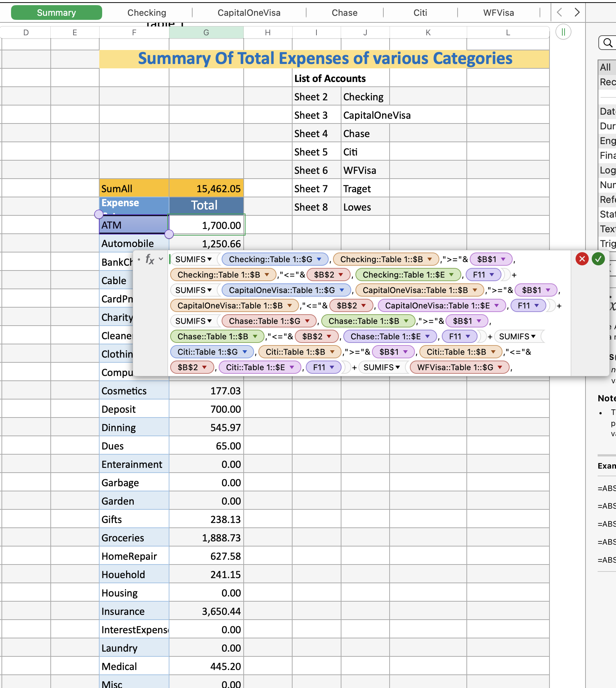This screenshot has height=688, width=616.
Task: Expand Citi::Table 1::$E reference options
Action: tap(292, 368)
